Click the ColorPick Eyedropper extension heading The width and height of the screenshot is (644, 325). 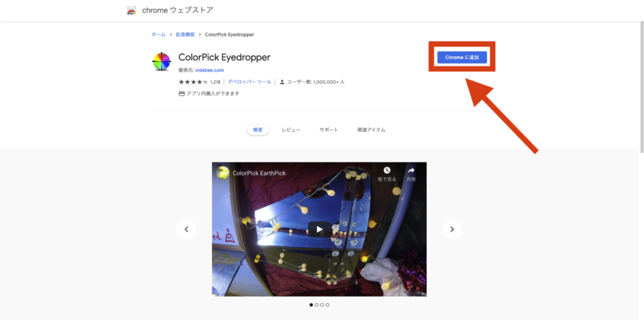coord(224,57)
